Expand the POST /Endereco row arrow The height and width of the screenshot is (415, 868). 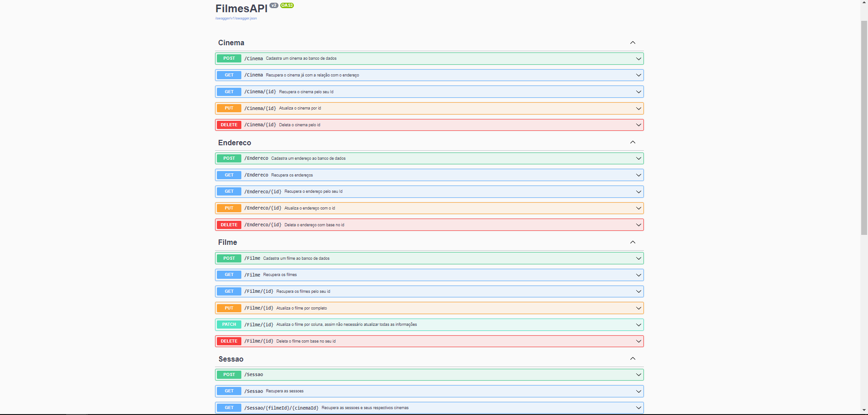point(638,158)
